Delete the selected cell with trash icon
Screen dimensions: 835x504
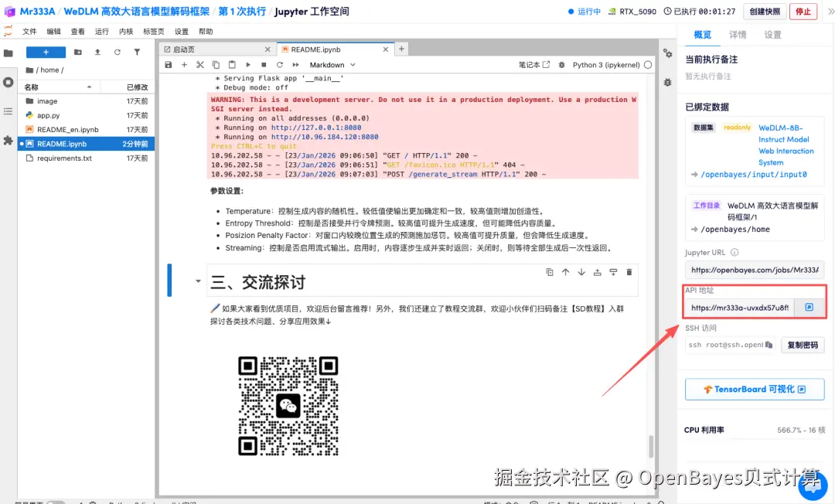tap(629, 272)
